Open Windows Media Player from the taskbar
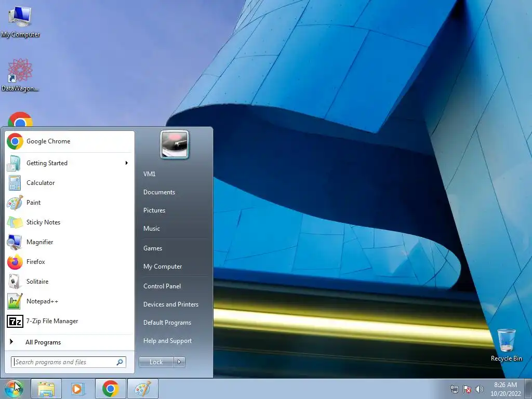 78,389
